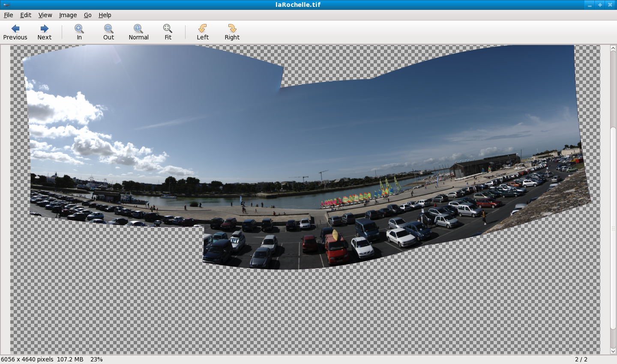Open the Edit menu

click(x=26, y=15)
